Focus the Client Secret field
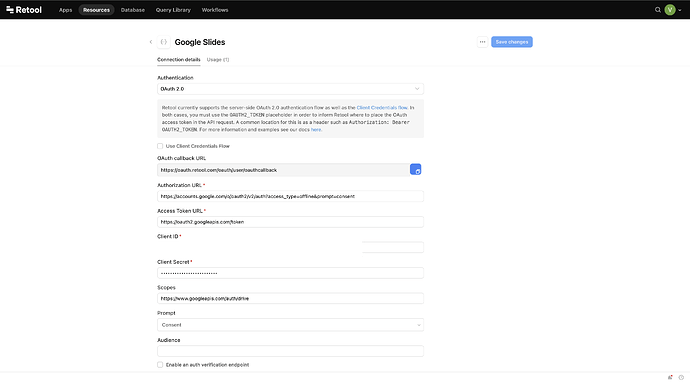690x383 pixels. pos(290,273)
